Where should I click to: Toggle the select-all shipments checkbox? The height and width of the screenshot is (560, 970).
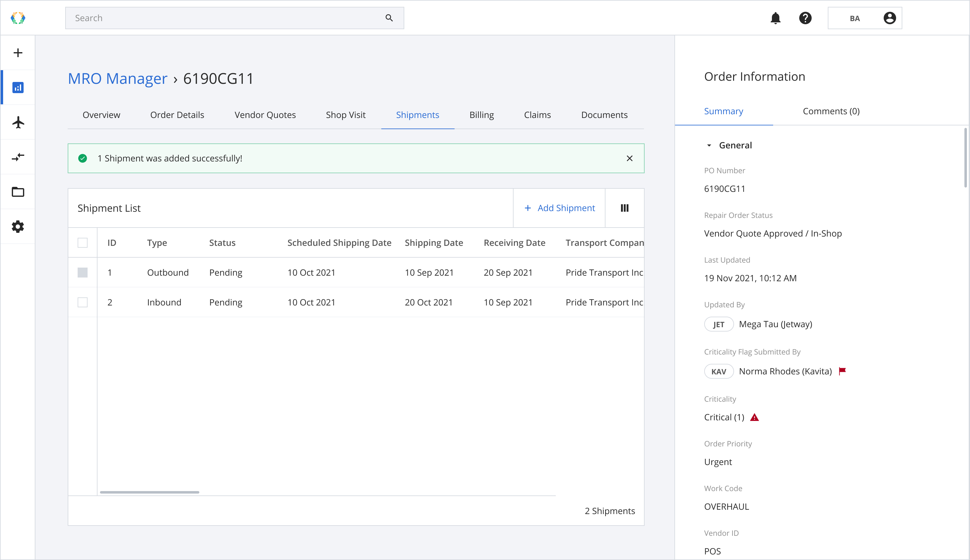pyautogui.click(x=82, y=243)
